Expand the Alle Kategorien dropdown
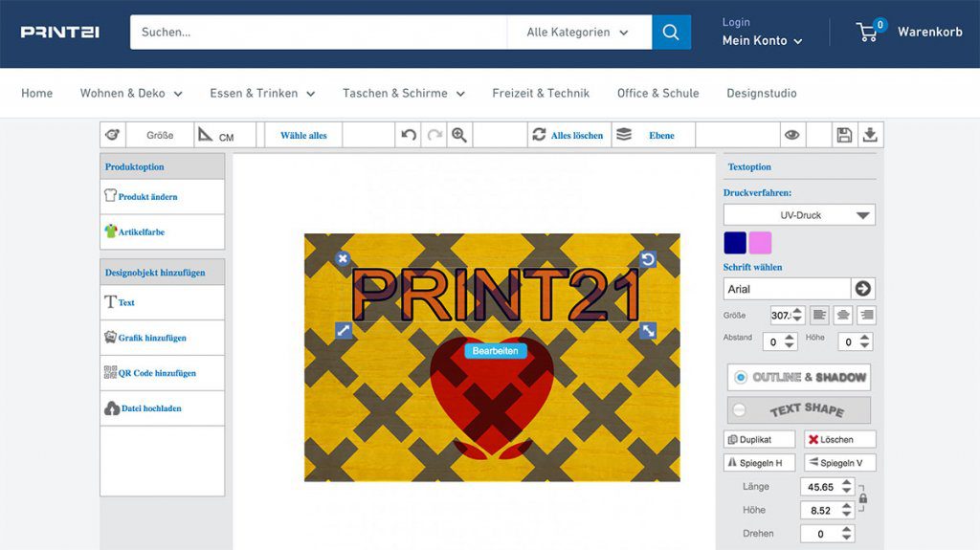 coord(578,33)
